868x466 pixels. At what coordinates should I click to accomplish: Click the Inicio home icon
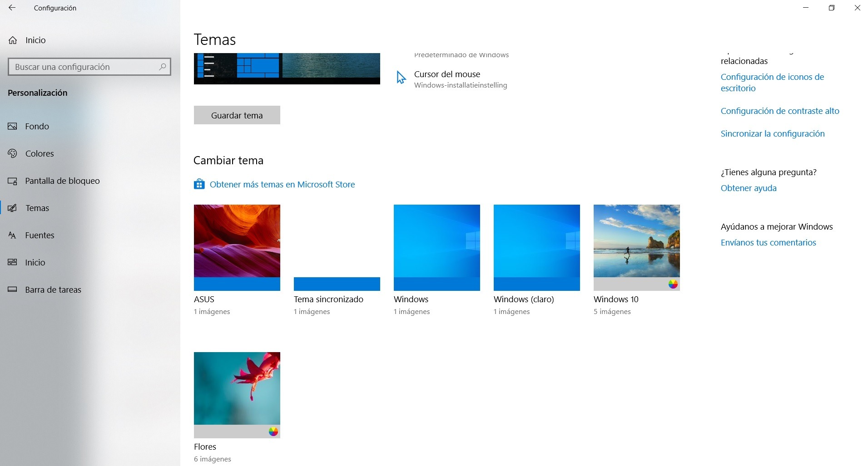(13, 40)
